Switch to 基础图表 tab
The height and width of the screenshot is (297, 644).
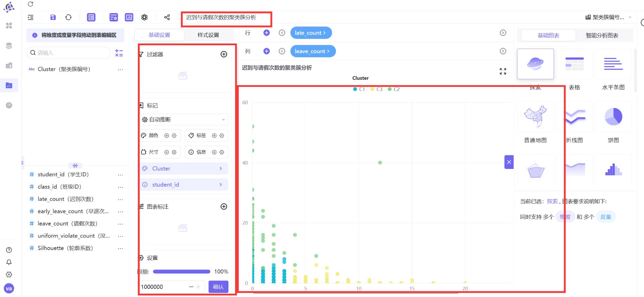[548, 35]
